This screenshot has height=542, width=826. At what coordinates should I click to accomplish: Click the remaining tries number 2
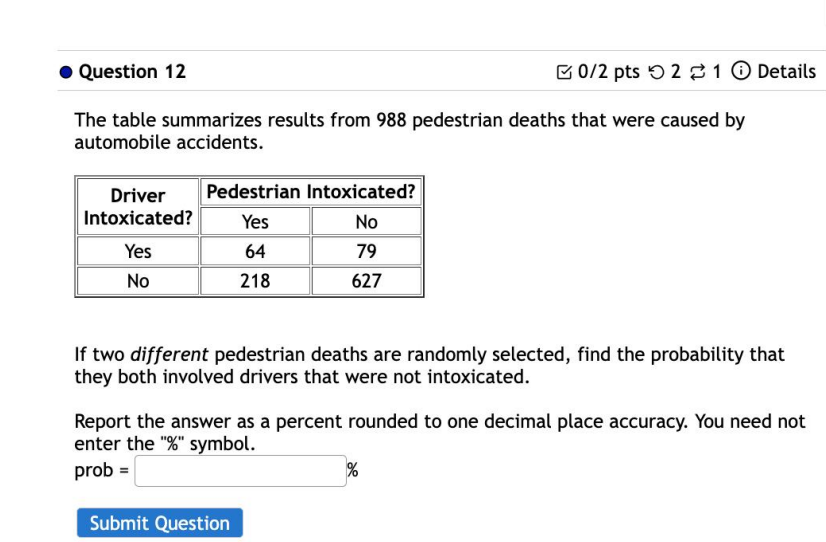click(675, 72)
